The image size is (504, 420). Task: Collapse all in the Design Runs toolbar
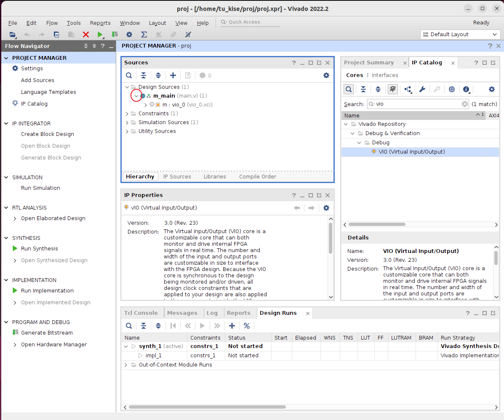pyautogui.click(x=144, y=326)
